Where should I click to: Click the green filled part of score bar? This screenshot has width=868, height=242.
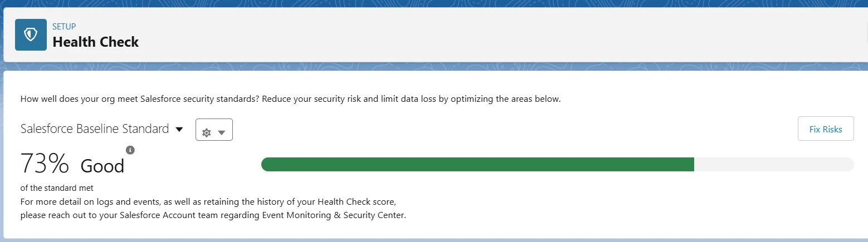point(477,165)
